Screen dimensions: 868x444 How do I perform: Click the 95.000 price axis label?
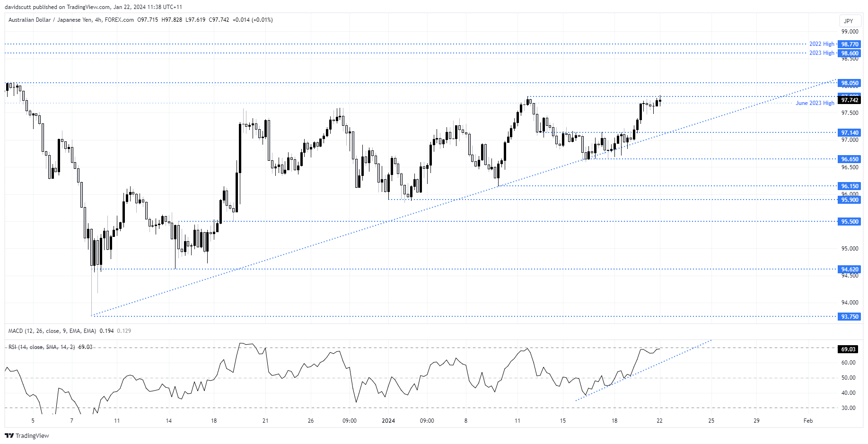click(x=850, y=249)
